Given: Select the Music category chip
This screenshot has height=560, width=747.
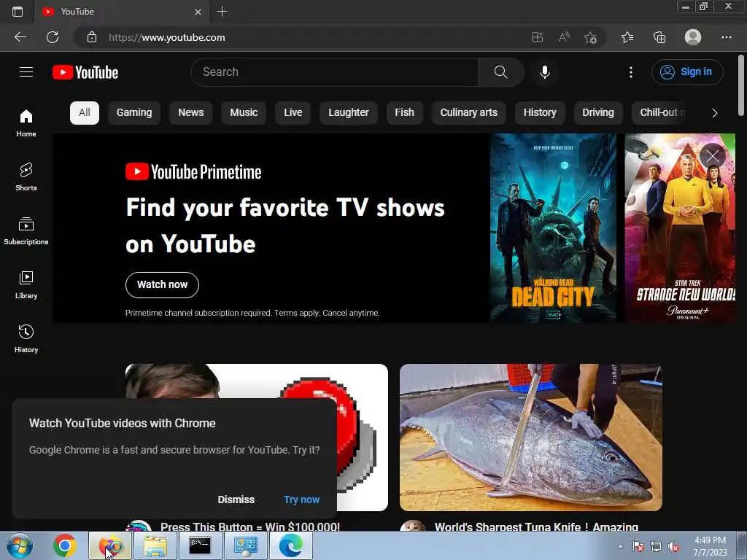Looking at the screenshot, I should [244, 113].
